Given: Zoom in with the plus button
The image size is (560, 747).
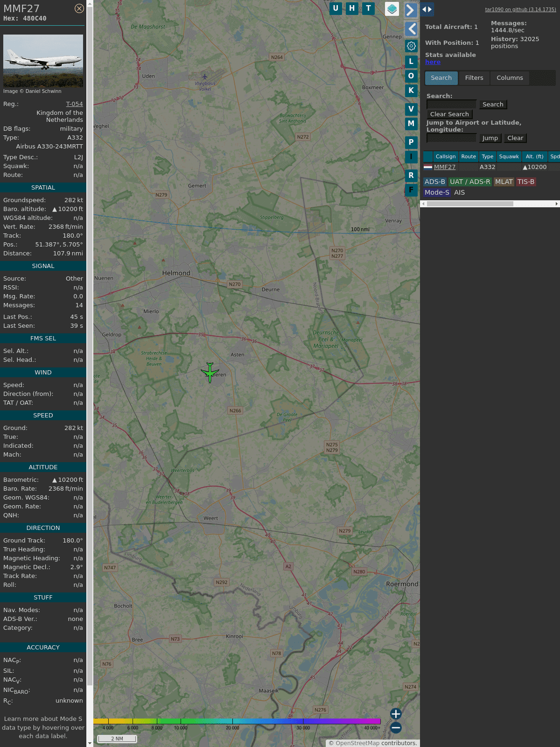Looking at the screenshot, I should (396, 714).
